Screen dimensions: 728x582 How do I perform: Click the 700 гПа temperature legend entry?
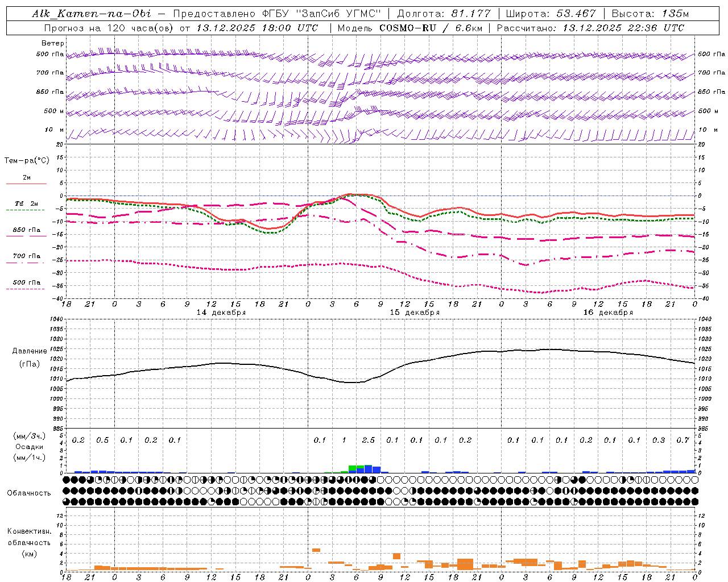[27, 256]
